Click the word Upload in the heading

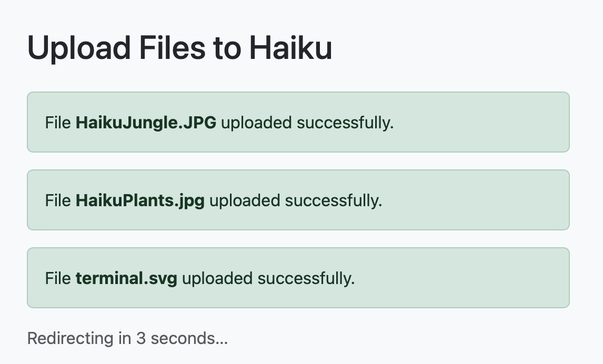(x=79, y=48)
